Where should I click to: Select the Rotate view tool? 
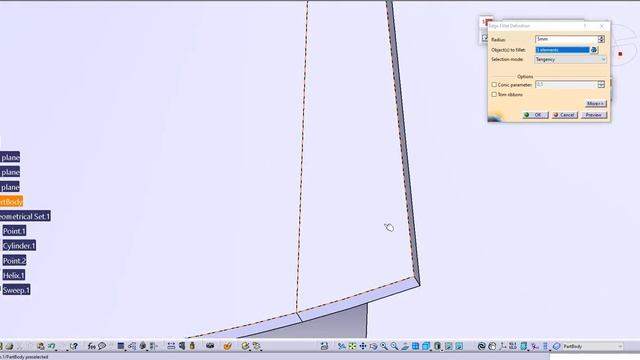373,346
